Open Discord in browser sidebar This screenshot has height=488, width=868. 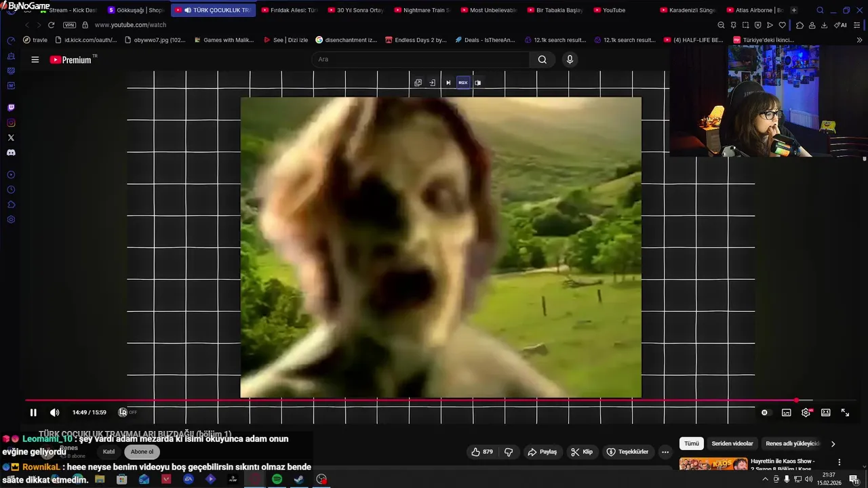point(11,152)
